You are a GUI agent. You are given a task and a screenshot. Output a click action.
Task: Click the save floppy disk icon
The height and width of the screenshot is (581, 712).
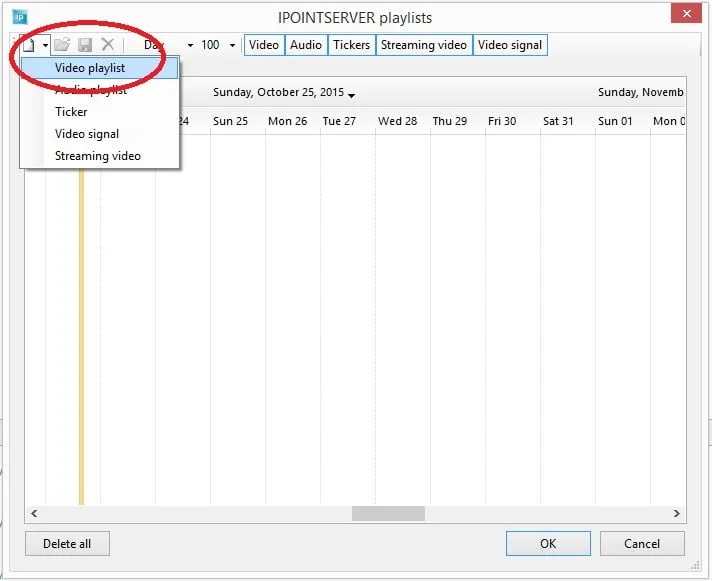tap(85, 44)
